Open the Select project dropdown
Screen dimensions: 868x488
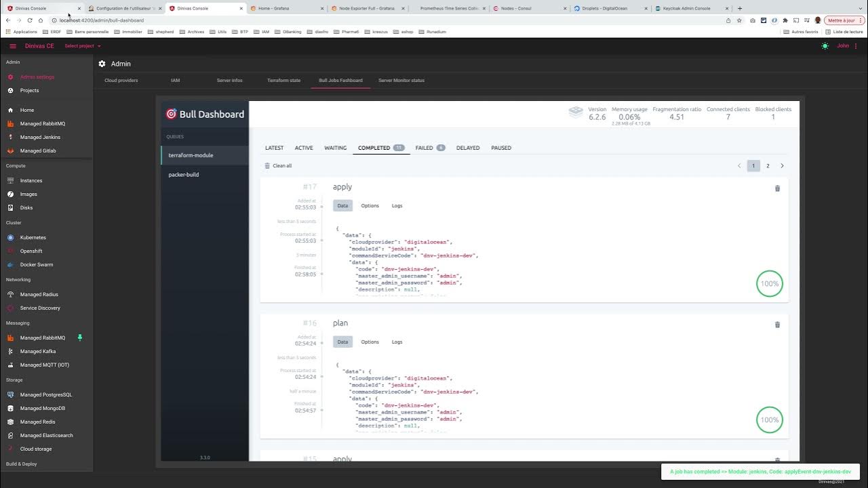[x=82, y=46]
